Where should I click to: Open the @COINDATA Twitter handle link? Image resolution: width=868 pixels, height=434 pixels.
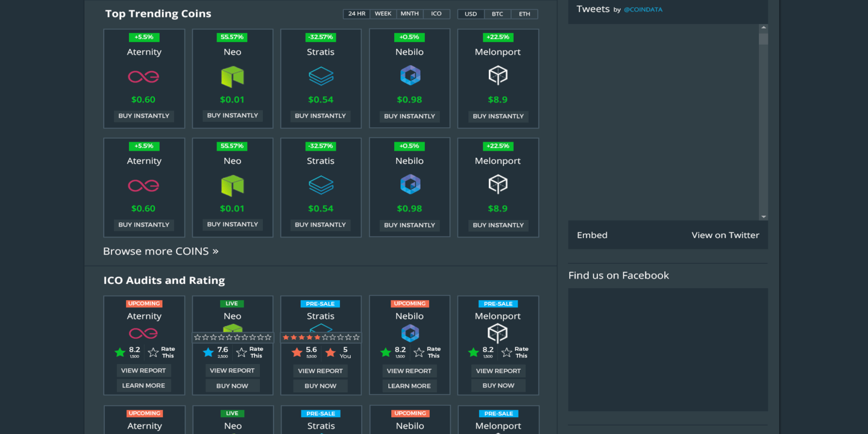[643, 10]
